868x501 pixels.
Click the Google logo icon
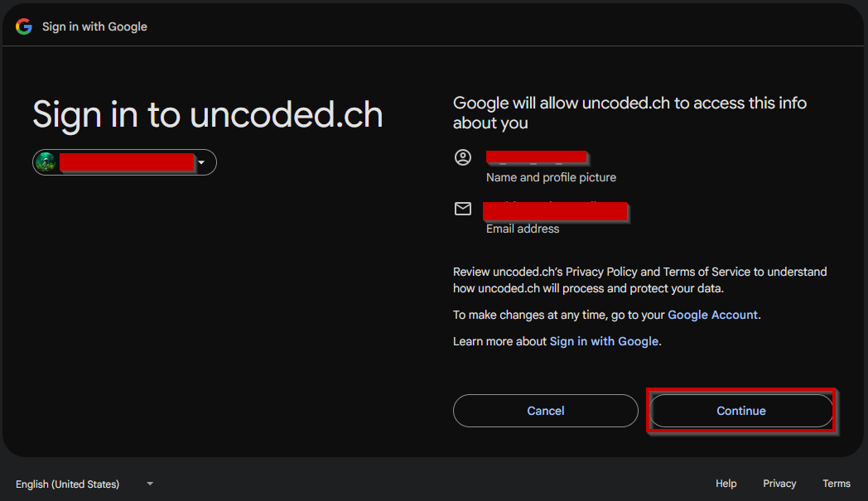click(x=24, y=26)
